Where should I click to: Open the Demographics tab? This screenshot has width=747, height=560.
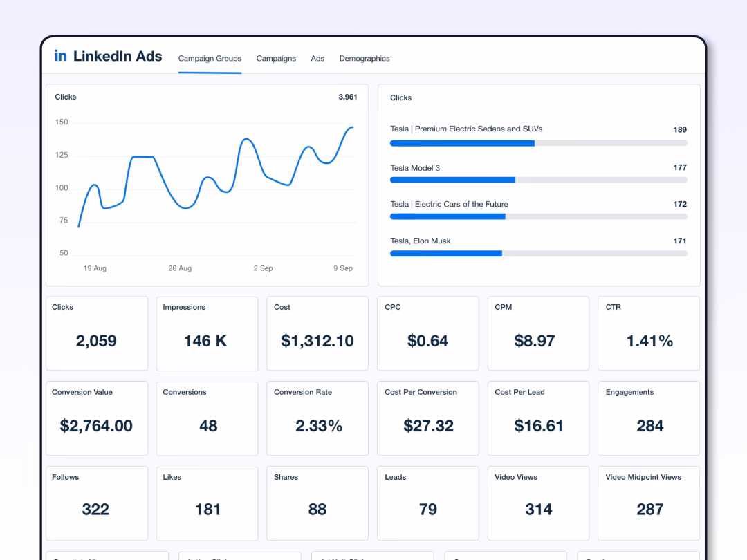tap(365, 59)
